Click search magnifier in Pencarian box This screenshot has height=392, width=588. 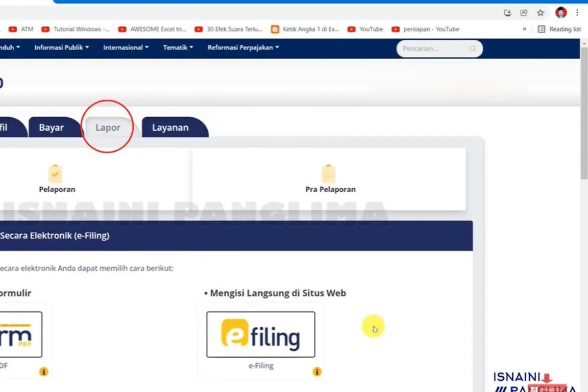pos(472,49)
